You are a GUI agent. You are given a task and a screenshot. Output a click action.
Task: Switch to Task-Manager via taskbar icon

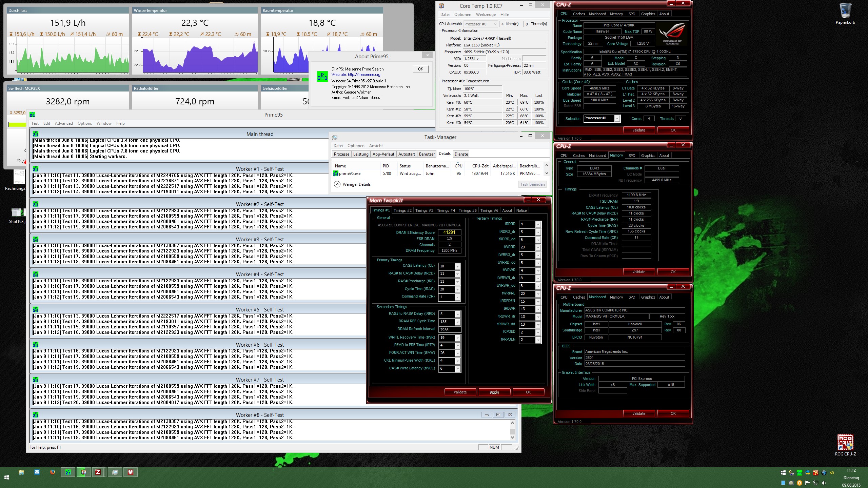[115, 472]
